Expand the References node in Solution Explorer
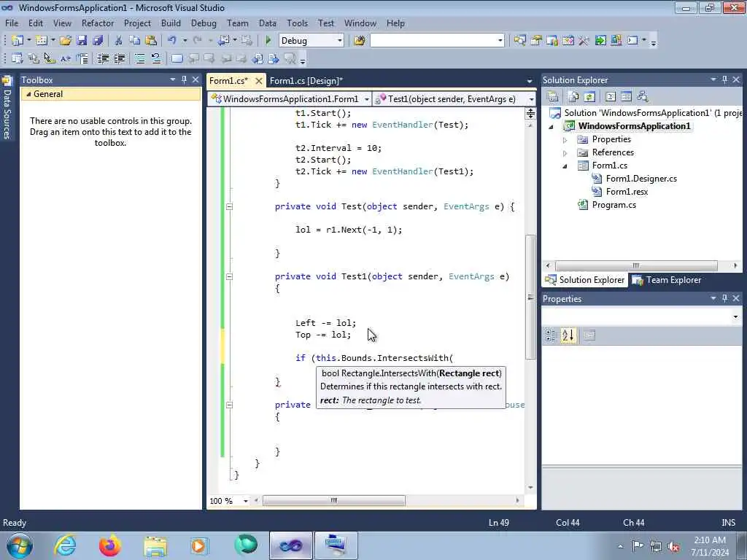The image size is (747, 560). click(565, 153)
